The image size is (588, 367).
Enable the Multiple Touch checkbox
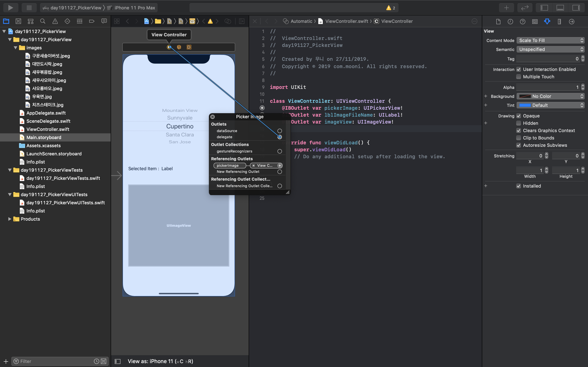519,77
